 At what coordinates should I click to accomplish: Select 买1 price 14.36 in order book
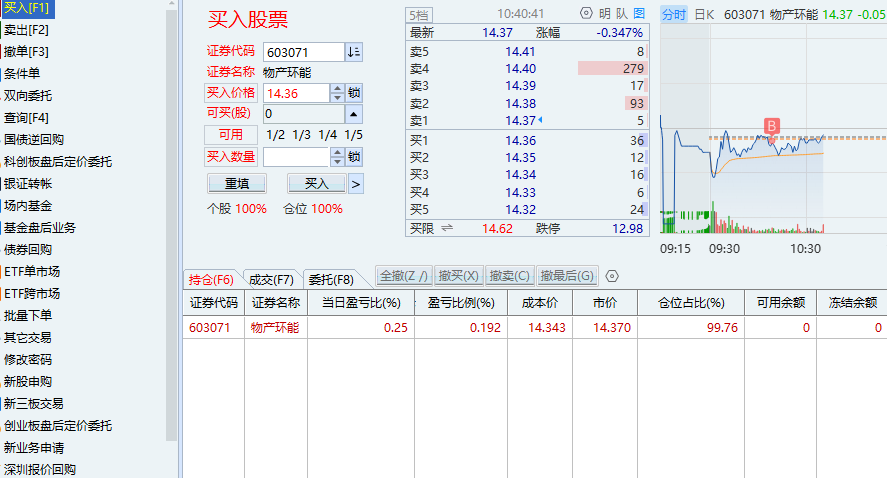520,140
